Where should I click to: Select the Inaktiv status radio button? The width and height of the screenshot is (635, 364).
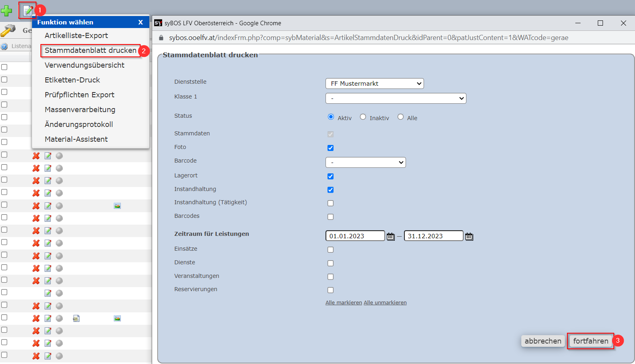pyautogui.click(x=363, y=117)
